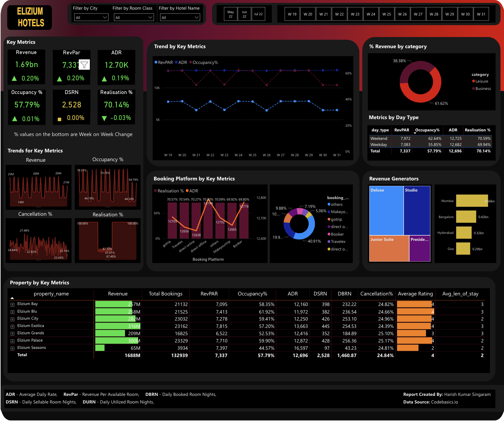This screenshot has height=421, width=504.
Task: Select the W 19 week button
Action: coord(292,14)
